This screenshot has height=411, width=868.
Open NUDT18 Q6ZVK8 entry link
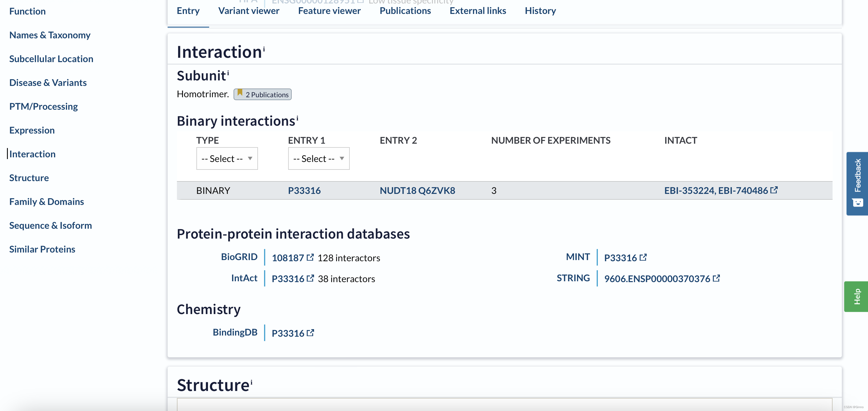click(x=417, y=190)
